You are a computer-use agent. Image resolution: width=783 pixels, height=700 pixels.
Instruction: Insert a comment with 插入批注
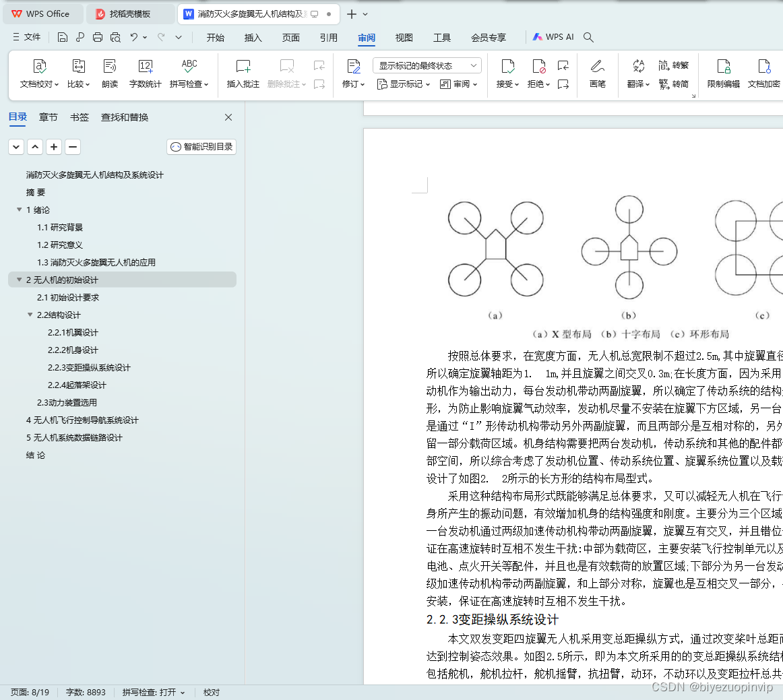(243, 73)
